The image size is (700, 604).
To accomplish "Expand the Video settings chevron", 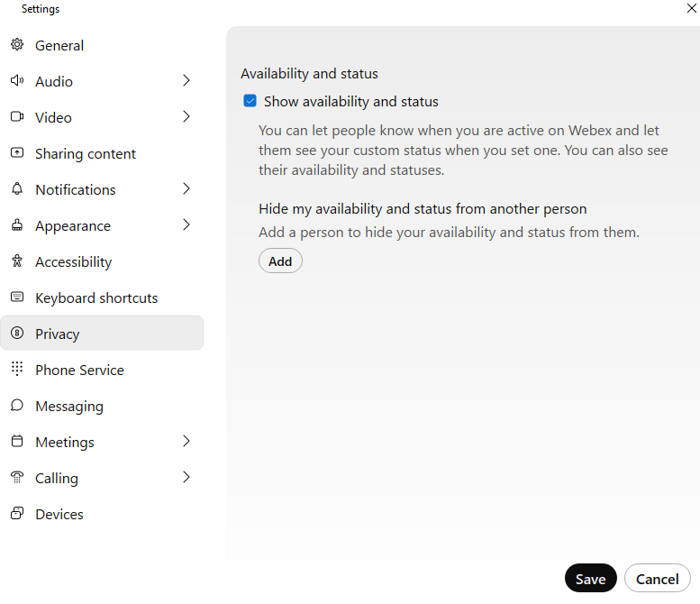I will 186,117.
